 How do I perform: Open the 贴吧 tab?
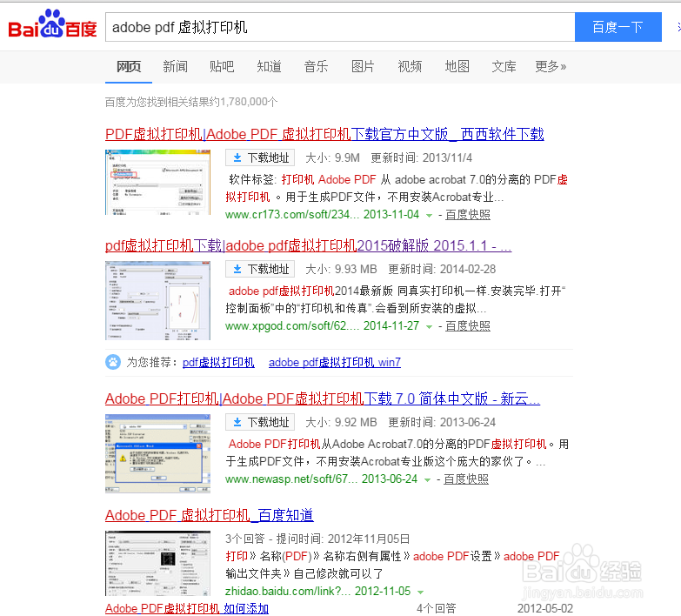point(222,66)
